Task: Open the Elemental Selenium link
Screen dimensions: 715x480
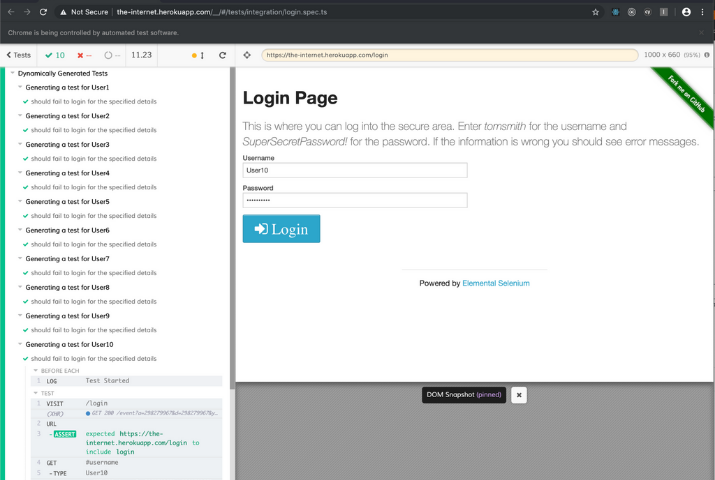Action: click(x=496, y=283)
